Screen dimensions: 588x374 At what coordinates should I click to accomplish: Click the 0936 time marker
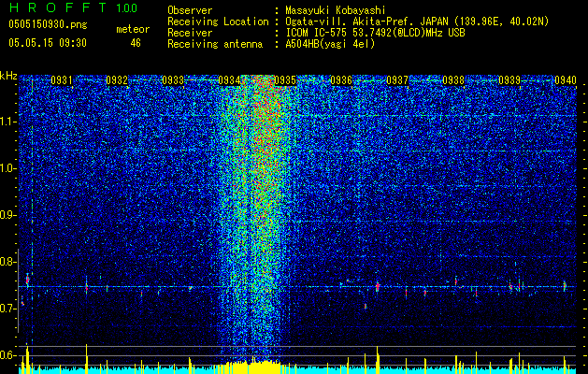pos(341,80)
